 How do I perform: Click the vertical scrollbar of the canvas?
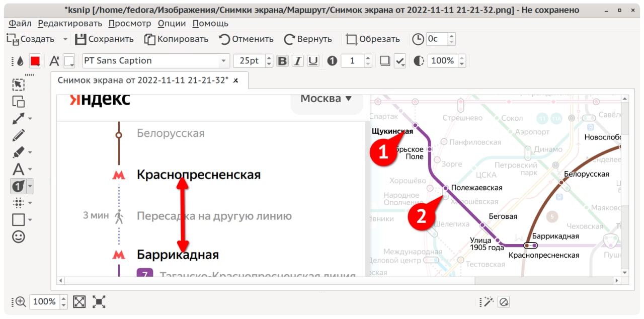625,185
